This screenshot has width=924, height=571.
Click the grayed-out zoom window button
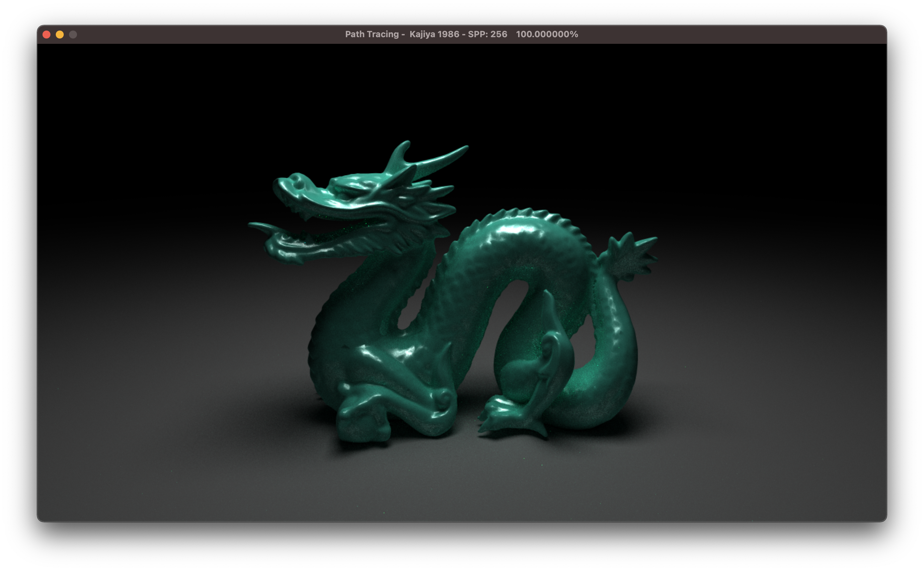(73, 35)
